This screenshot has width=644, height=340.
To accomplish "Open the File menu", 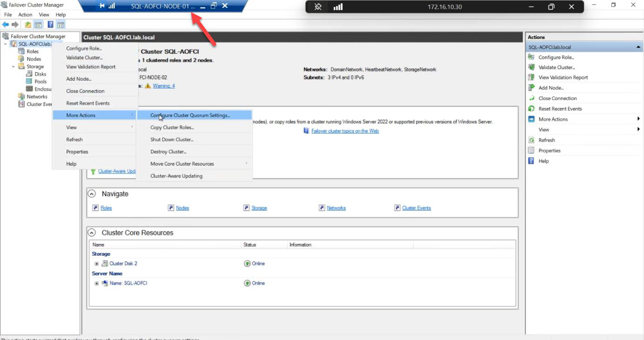I will [8, 15].
